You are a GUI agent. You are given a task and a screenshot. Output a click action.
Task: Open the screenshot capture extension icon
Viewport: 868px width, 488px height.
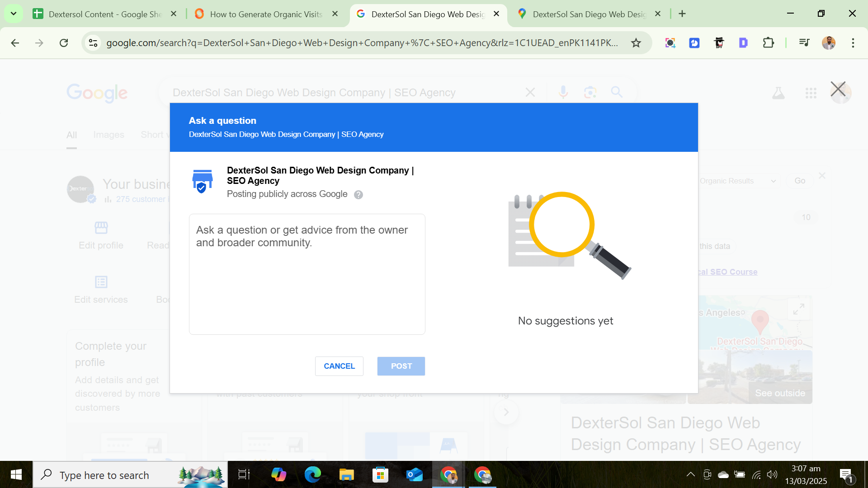pos(670,43)
